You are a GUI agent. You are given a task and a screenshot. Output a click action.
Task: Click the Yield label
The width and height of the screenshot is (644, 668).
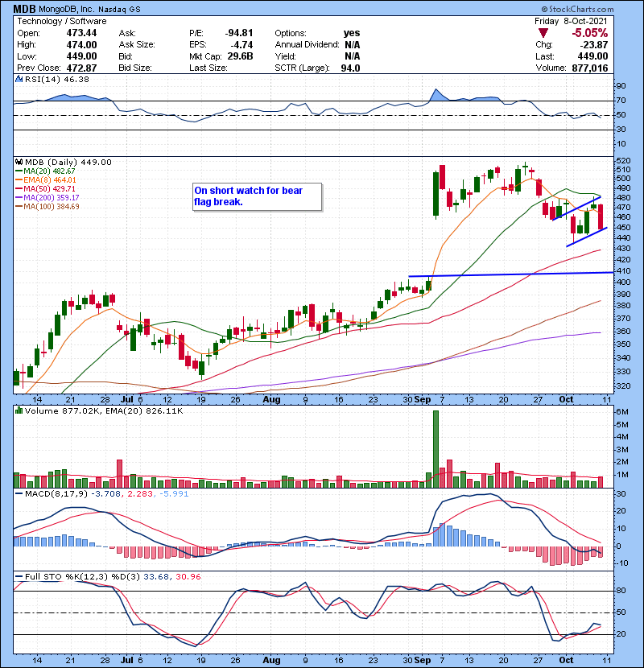coord(286,56)
